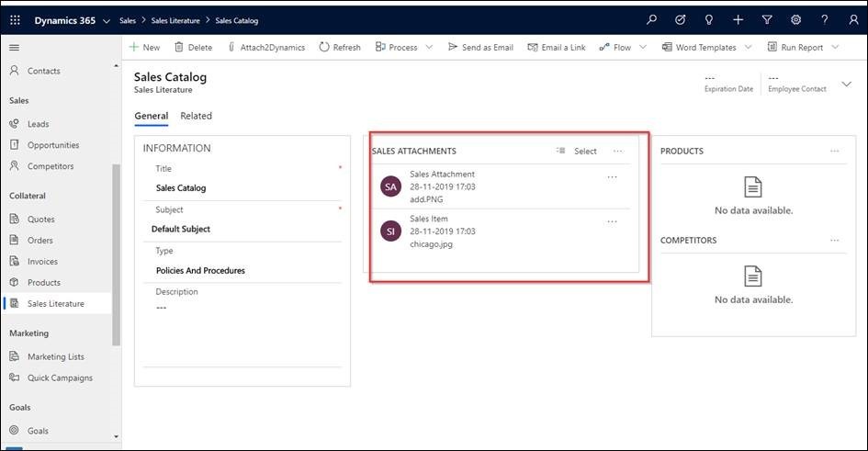Image resolution: width=868 pixels, height=451 pixels.
Task: Click New in the command bar
Action: [144, 48]
